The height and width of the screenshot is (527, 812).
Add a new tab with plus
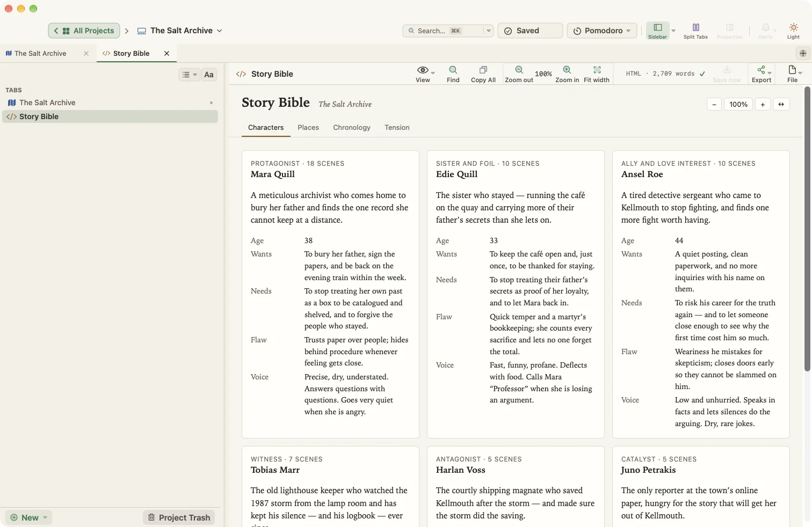803,53
